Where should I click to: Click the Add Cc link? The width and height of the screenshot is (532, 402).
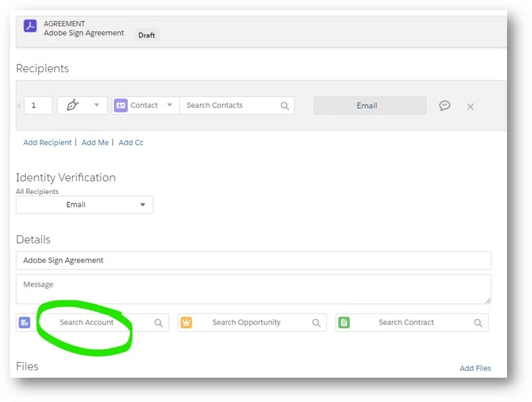pos(131,143)
